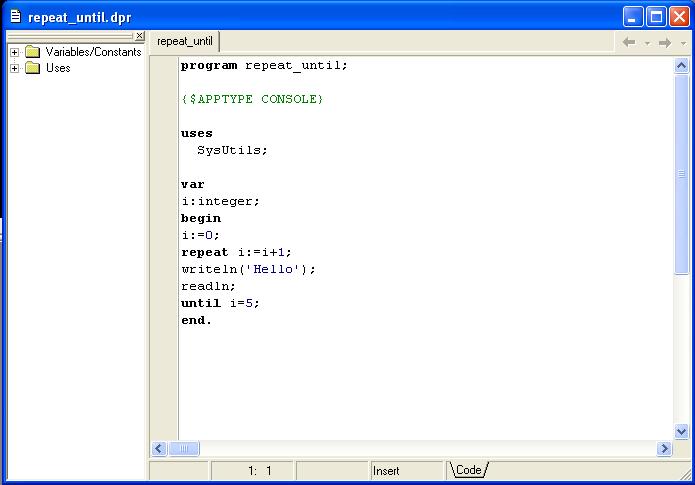Click the 'until i=5;' line
Image resolution: width=695 pixels, height=485 pixels.
(220, 303)
